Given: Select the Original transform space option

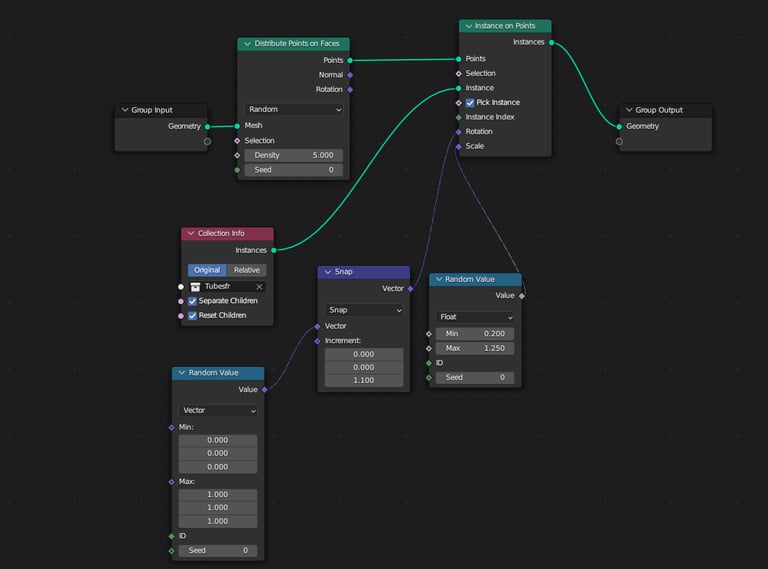Looking at the screenshot, I should (207, 270).
